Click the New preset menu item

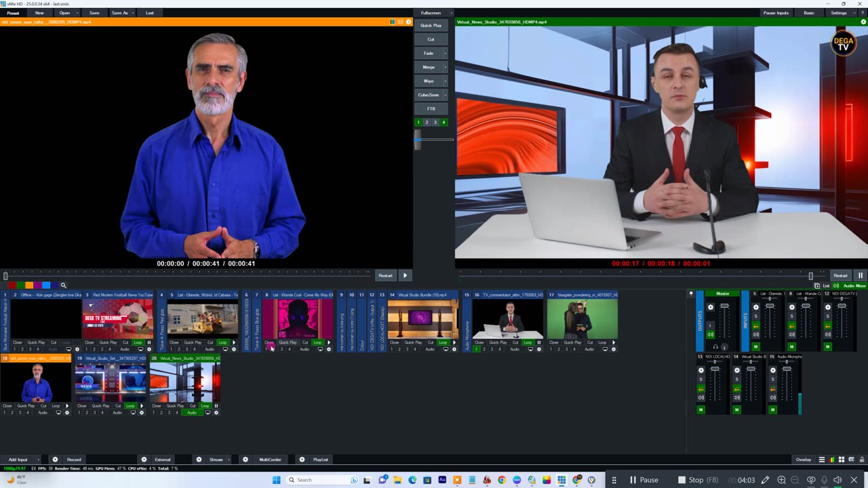[x=39, y=13]
